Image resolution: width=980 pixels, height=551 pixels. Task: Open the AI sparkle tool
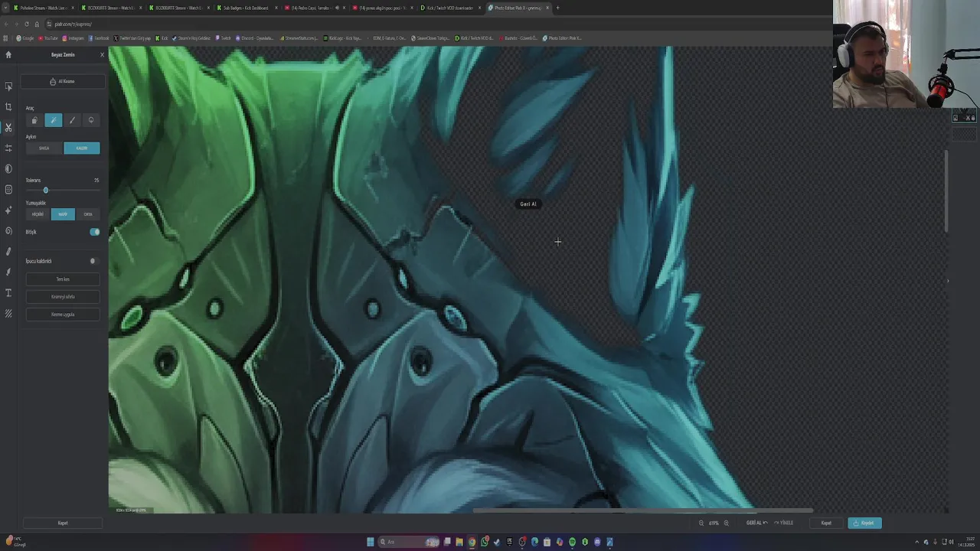(x=8, y=210)
